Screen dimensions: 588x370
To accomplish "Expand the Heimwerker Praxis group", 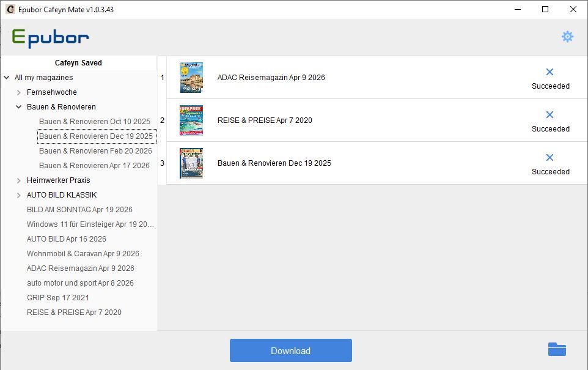I will (18, 180).
